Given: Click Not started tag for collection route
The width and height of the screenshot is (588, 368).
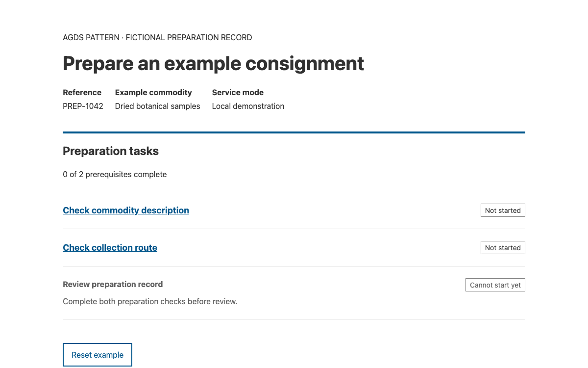Looking at the screenshot, I should click(503, 248).
